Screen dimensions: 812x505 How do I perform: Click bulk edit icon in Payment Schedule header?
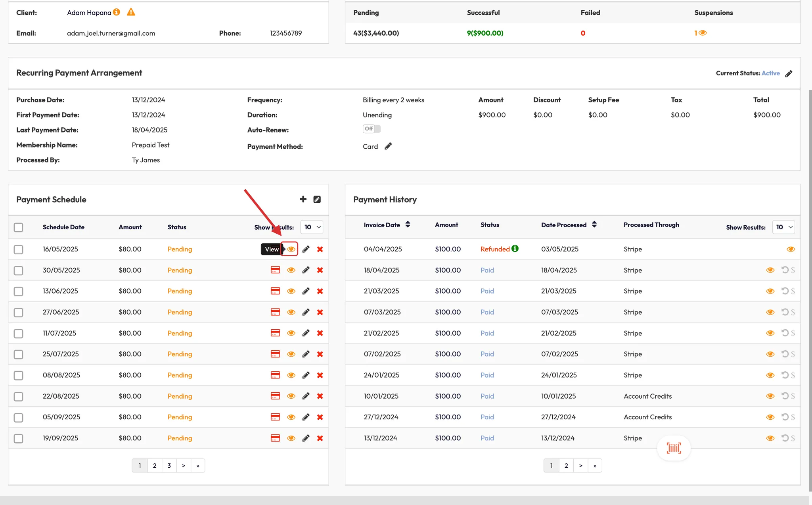[317, 199]
